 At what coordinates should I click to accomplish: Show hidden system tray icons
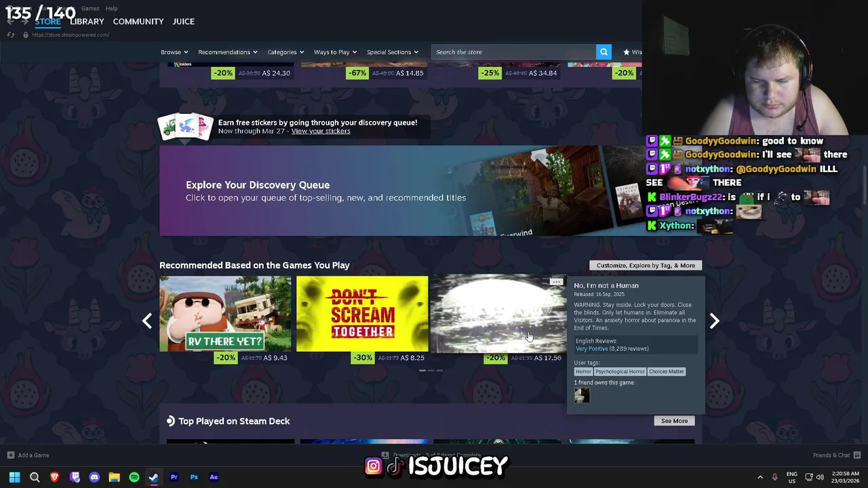(760, 477)
